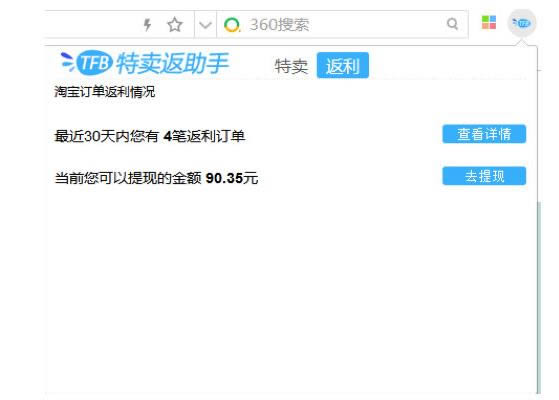This screenshot has width=559, height=400.
Task: Click the 查看详情 button
Action: coord(484,134)
